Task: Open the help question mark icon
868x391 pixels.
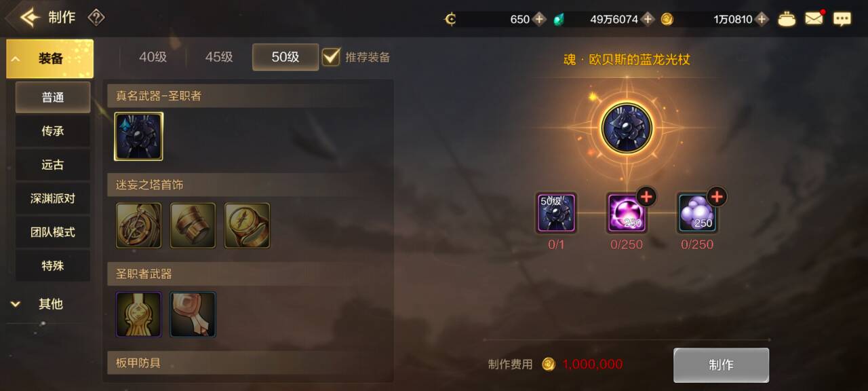Action: coord(96,18)
